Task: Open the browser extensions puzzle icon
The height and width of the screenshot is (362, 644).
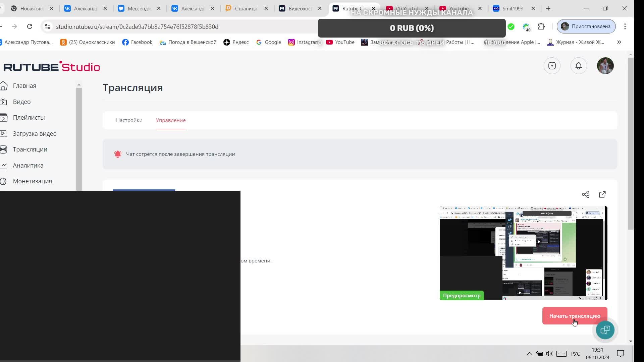Action: click(x=541, y=26)
